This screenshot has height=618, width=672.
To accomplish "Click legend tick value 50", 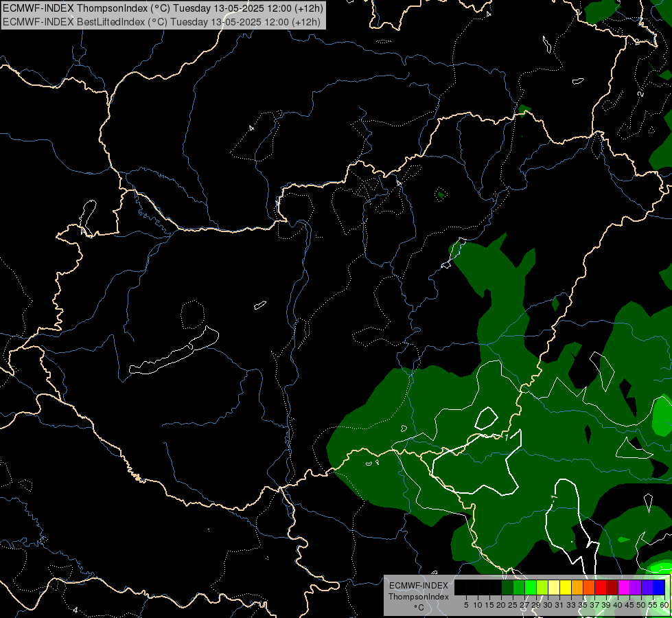I will pos(642,605).
